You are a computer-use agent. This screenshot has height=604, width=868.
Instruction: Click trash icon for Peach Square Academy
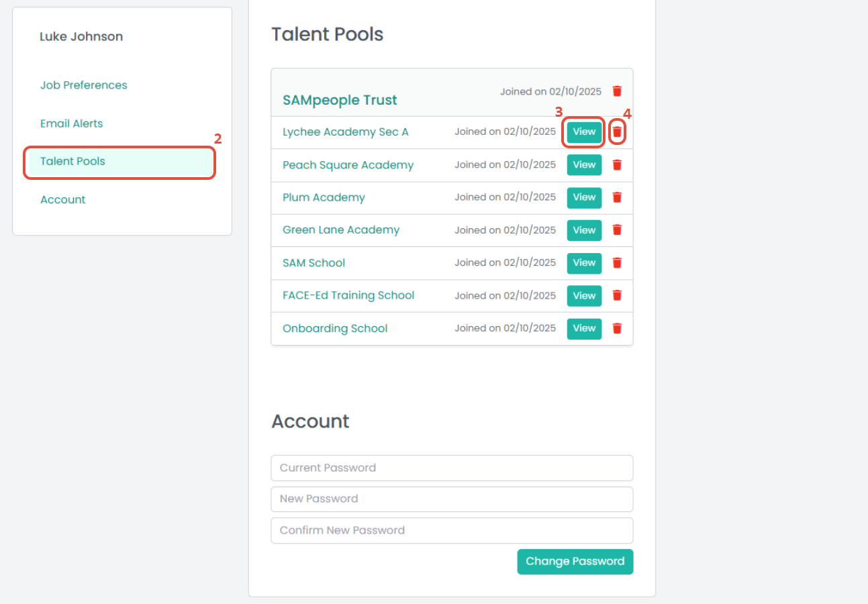coord(617,165)
